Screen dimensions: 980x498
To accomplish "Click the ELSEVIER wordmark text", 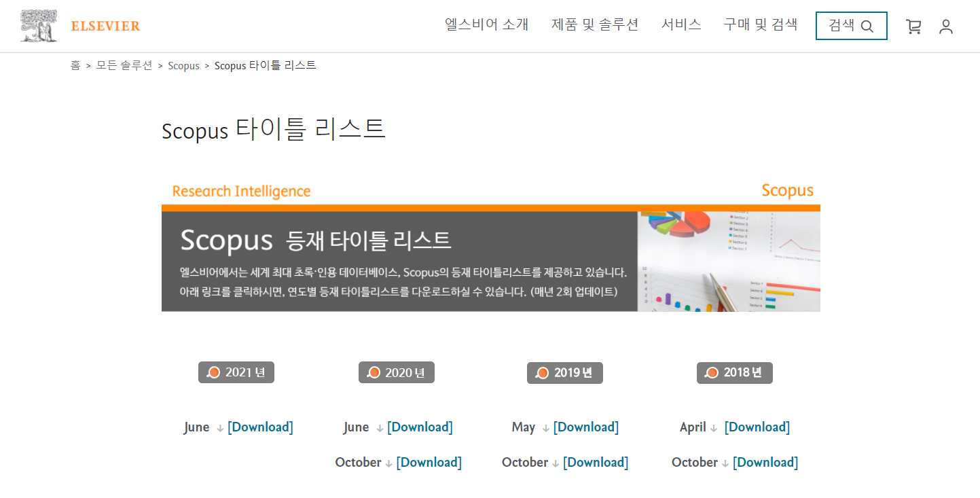I will [x=105, y=26].
